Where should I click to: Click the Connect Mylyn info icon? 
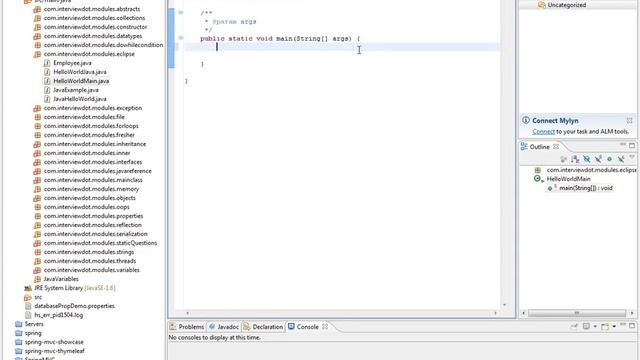coord(526,120)
